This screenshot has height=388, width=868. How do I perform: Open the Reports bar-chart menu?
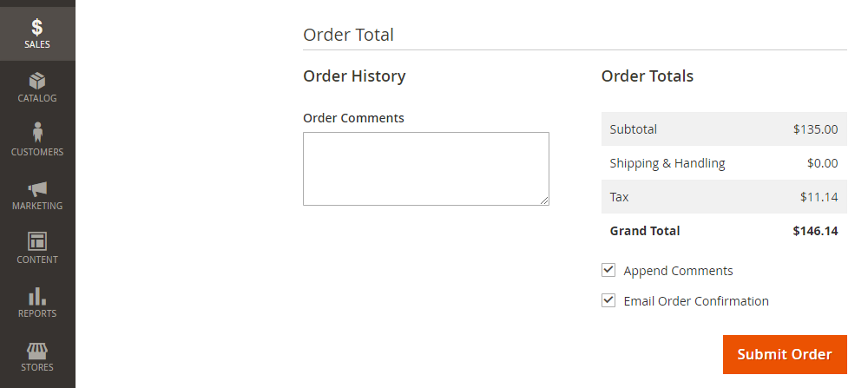coord(37,302)
